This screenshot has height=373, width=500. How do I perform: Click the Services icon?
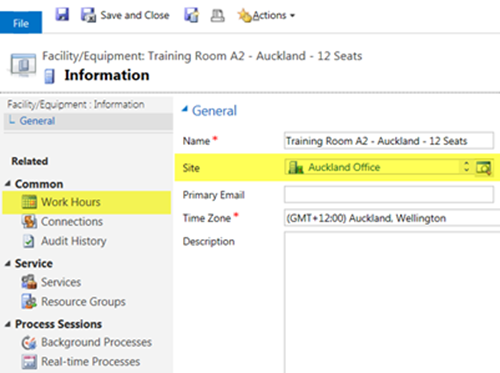point(29,282)
